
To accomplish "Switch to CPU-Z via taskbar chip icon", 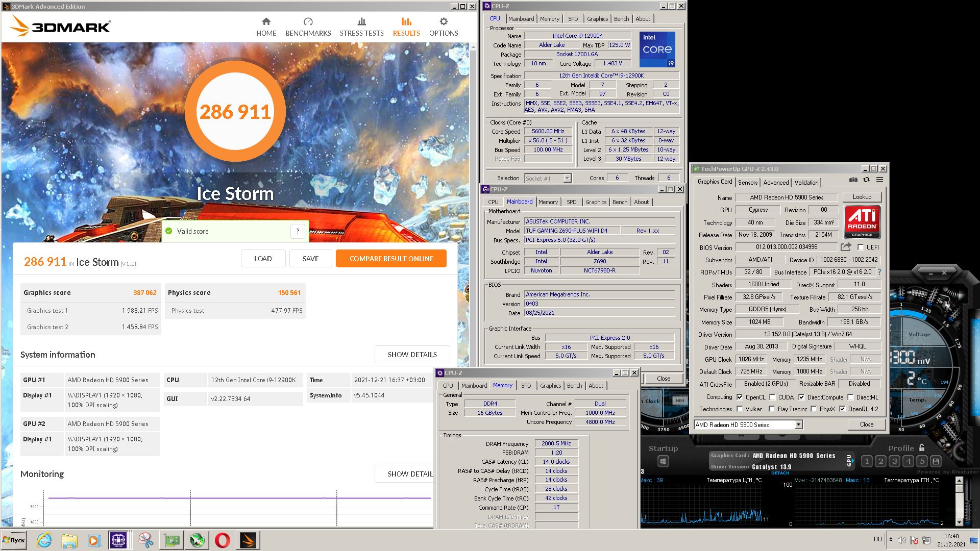I will [118, 540].
